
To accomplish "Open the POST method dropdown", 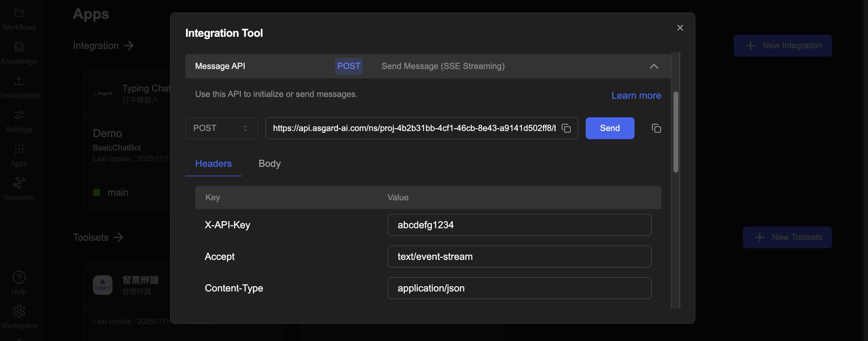I will [x=221, y=128].
